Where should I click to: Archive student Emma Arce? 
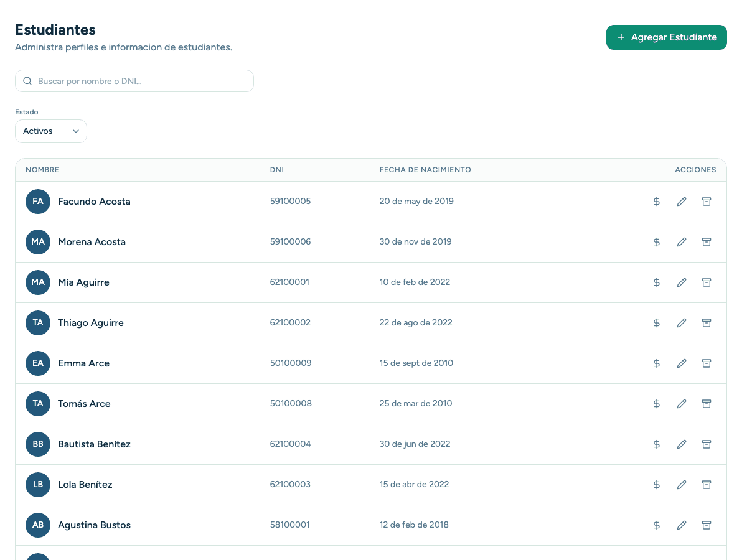point(707,363)
